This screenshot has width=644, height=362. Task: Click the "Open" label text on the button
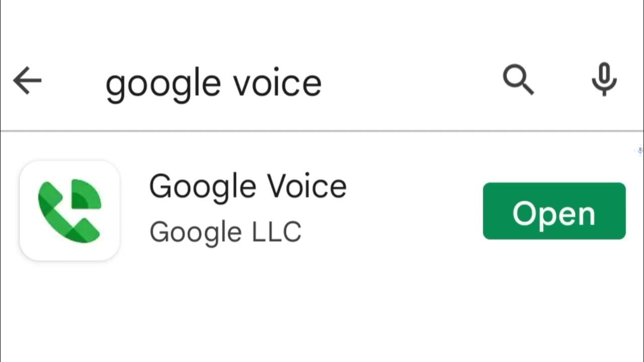click(554, 214)
